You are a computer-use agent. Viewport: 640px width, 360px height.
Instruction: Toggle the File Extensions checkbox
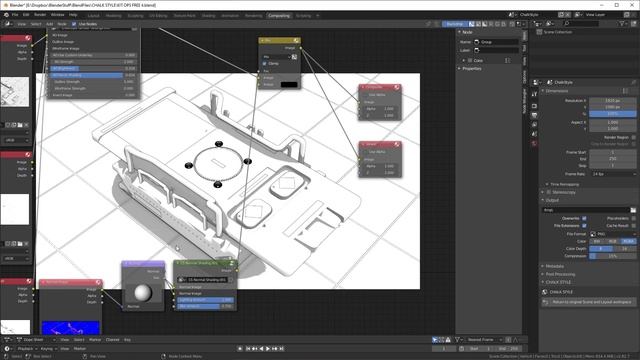584,226
